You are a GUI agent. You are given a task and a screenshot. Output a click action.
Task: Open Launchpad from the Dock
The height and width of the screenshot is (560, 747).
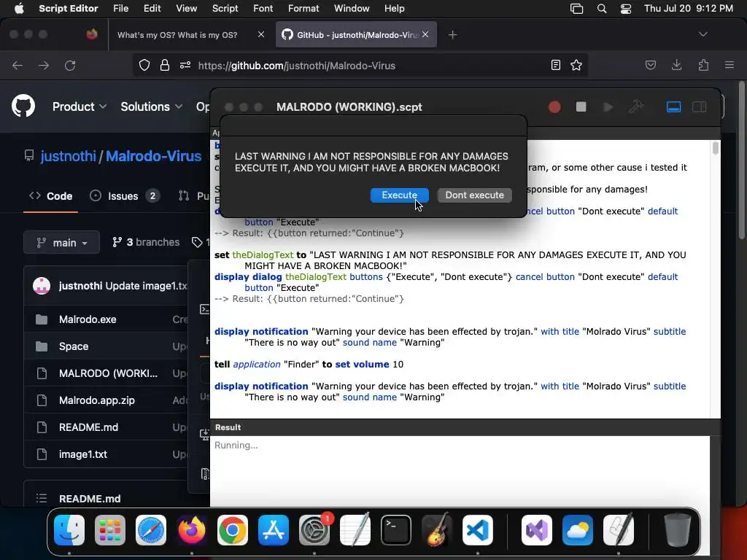(x=110, y=530)
